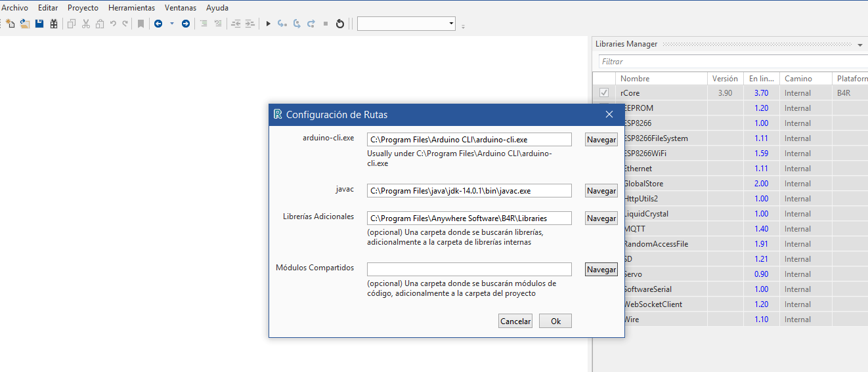Open the Libraries Manager panel options arrow
868x372 pixels.
pyautogui.click(x=860, y=45)
